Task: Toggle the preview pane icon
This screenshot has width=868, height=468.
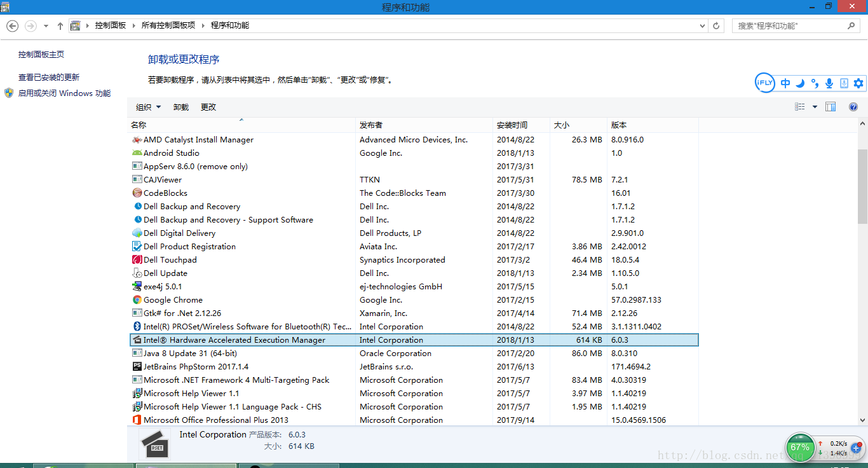Action: coord(831,107)
